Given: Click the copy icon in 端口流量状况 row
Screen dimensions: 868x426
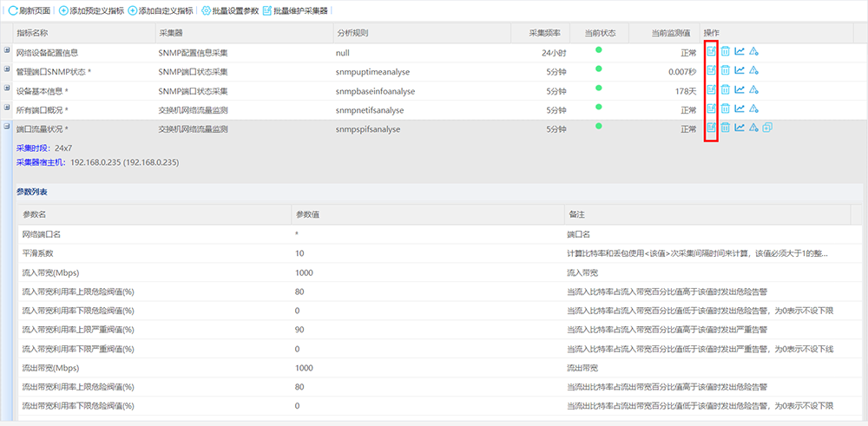Looking at the screenshot, I should point(767,128).
